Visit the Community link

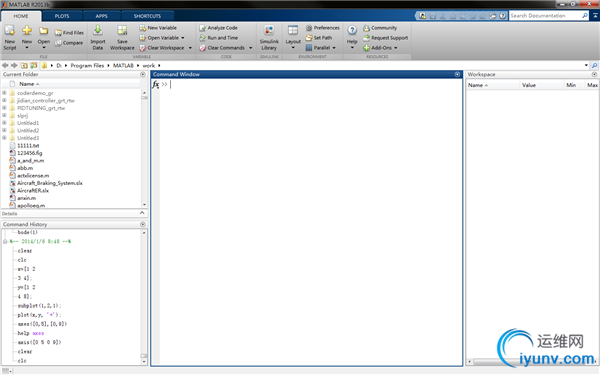pos(380,28)
